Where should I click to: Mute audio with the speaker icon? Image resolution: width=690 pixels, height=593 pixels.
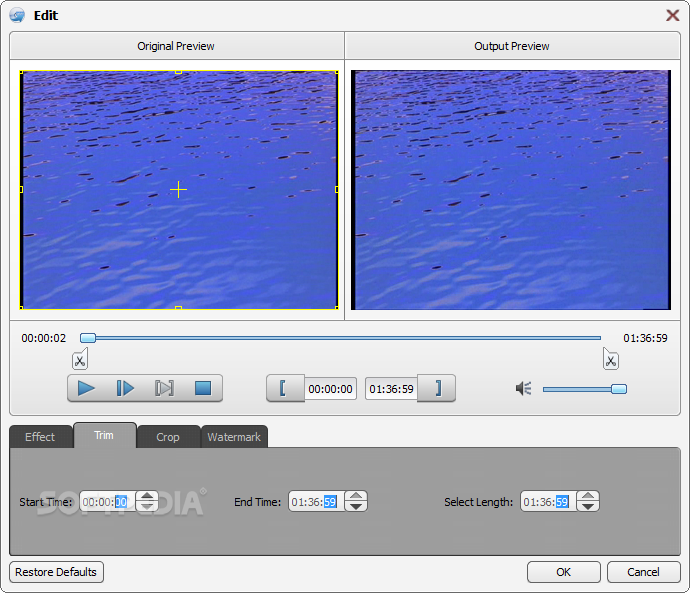click(x=523, y=388)
